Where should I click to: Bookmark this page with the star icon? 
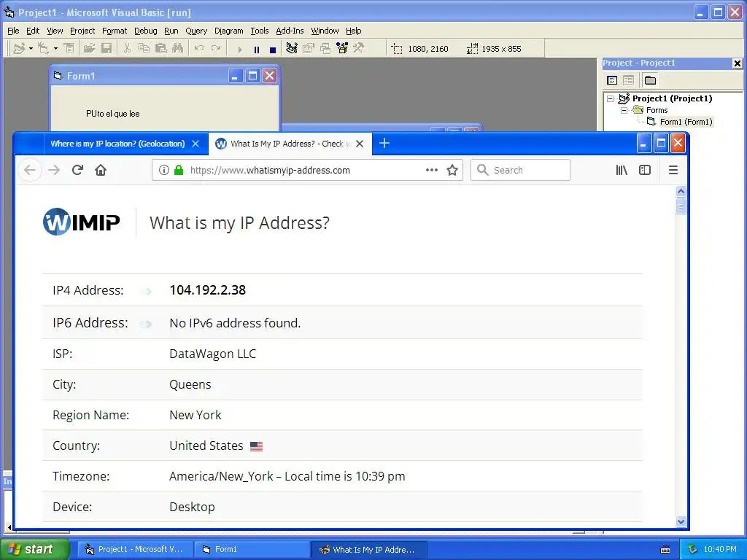(452, 170)
